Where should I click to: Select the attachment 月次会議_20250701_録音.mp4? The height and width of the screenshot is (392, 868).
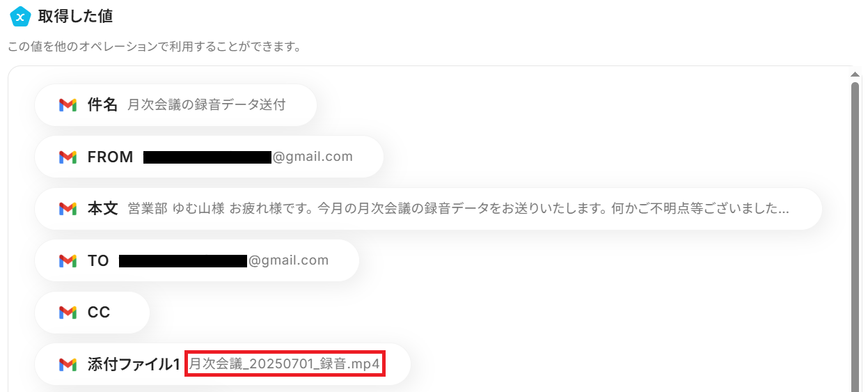[x=285, y=364]
